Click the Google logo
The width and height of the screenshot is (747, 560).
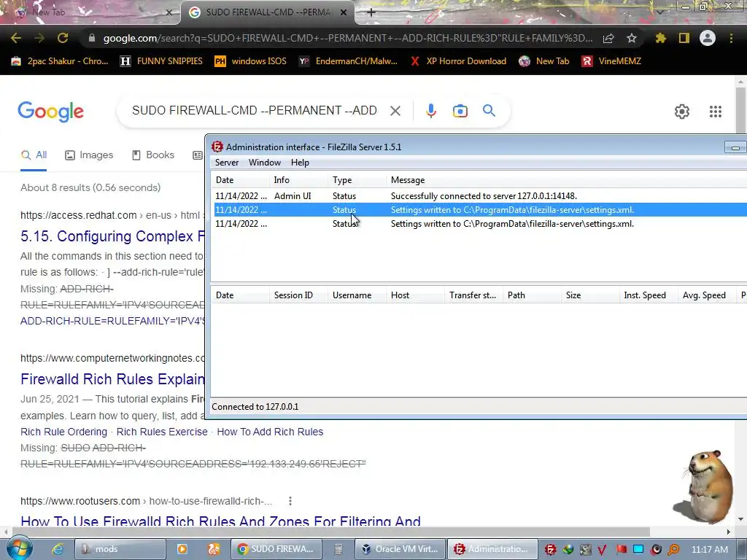(x=50, y=112)
